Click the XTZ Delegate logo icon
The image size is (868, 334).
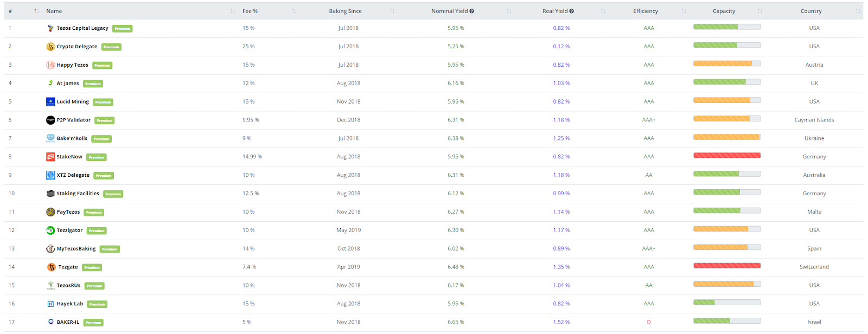point(50,175)
